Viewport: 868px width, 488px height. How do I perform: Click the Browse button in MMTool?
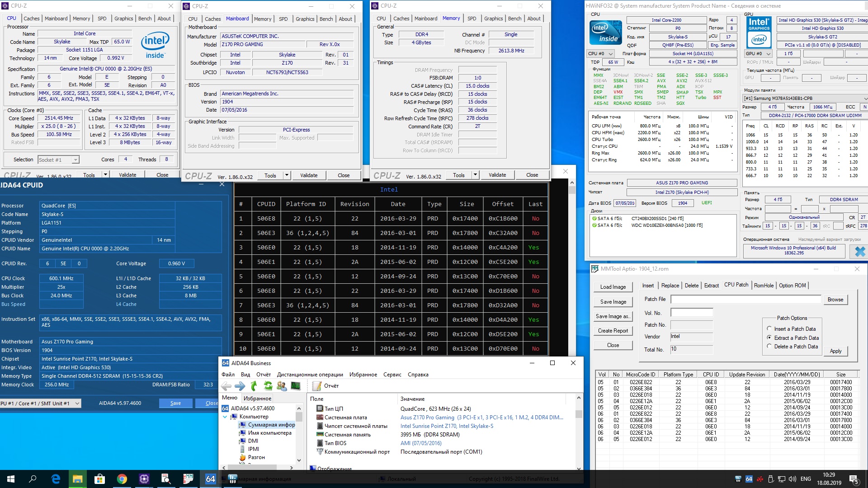(835, 300)
